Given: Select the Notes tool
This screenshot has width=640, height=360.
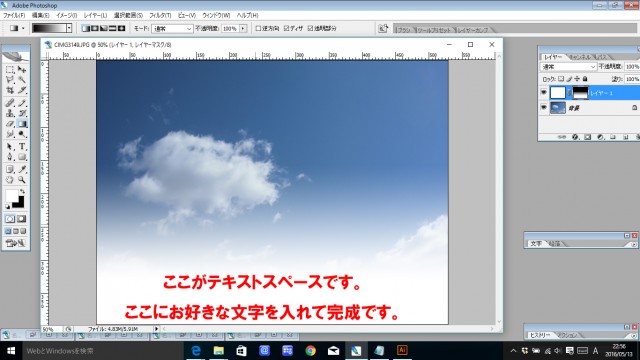Looking at the screenshot, I should coord(10,169).
